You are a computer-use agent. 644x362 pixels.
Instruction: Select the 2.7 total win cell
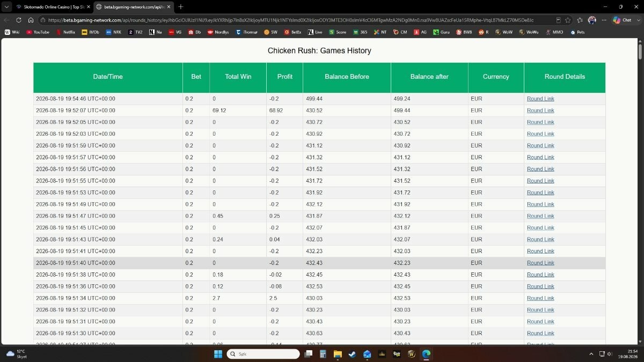(238, 298)
